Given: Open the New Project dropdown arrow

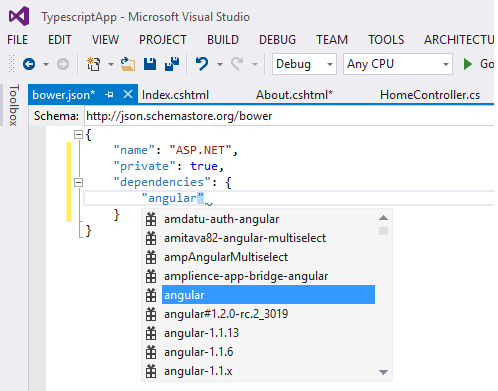Looking at the screenshot, I should click(111, 64).
